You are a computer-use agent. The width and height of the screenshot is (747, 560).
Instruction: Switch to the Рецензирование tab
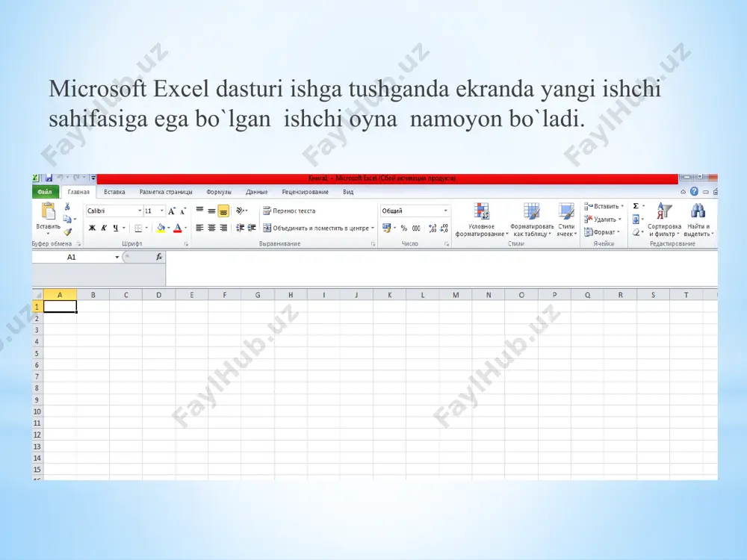(x=305, y=192)
